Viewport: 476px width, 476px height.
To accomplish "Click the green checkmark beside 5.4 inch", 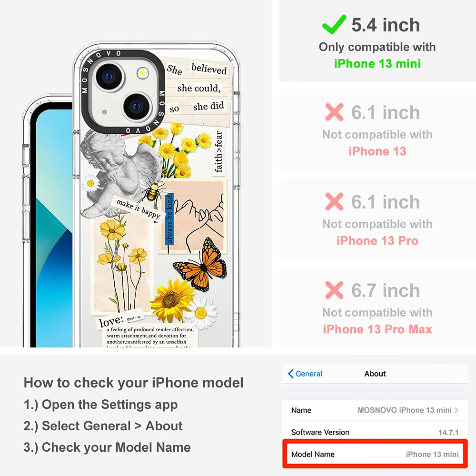I will pos(334,24).
